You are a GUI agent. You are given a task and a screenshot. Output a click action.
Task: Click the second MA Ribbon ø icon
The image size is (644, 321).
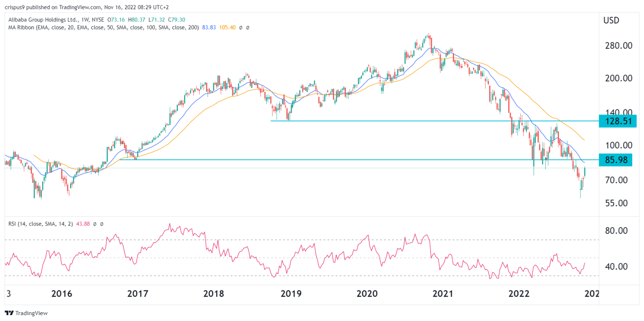coord(247,27)
